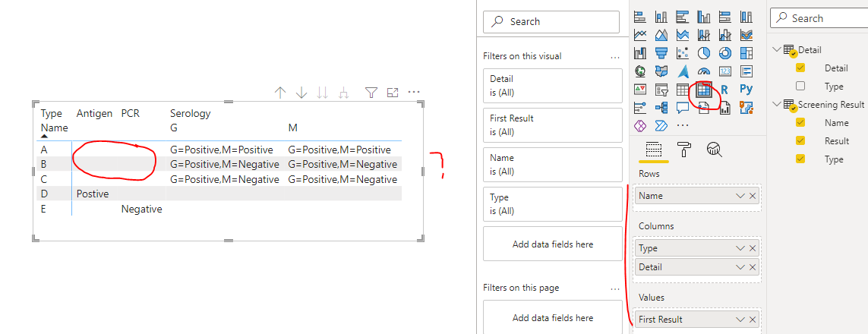Image resolution: width=868 pixels, height=334 pixels.
Task: Open Get more visuals ellipsis
Action: (682, 125)
